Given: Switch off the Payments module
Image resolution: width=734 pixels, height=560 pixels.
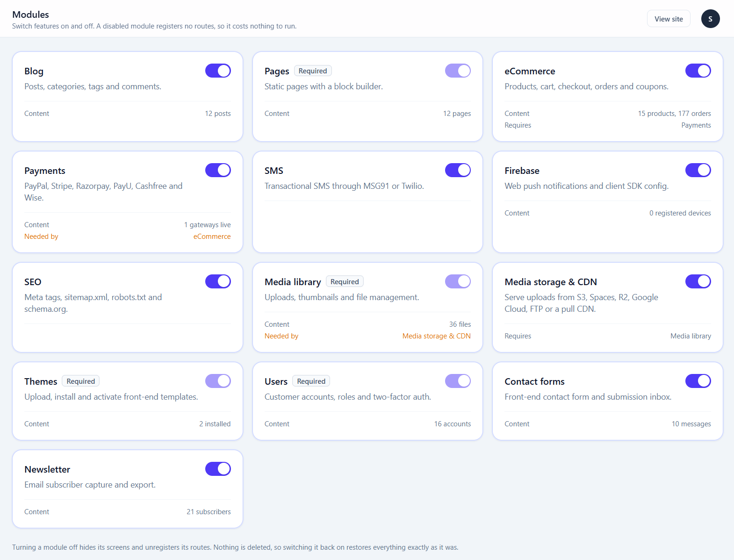Looking at the screenshot, I should (218, 170).
